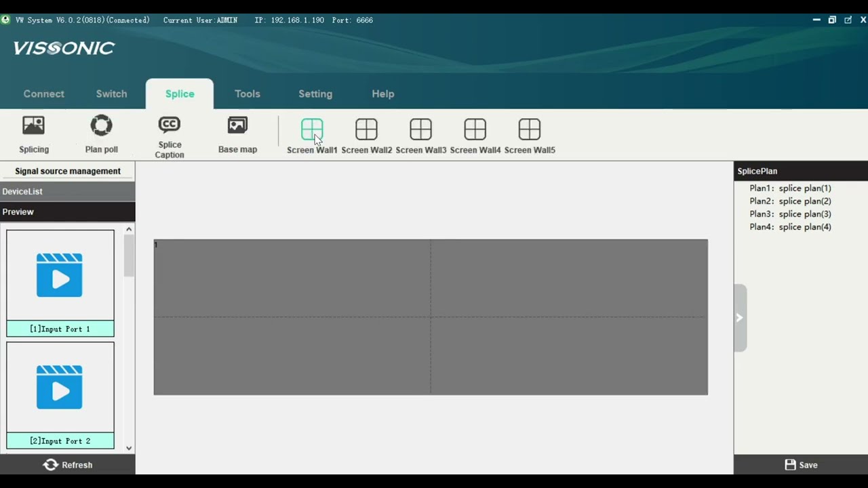The width and height of the screenshot is (868, 488).
Task: Click the preview list scroll down arrow
Action: point(129,448)
